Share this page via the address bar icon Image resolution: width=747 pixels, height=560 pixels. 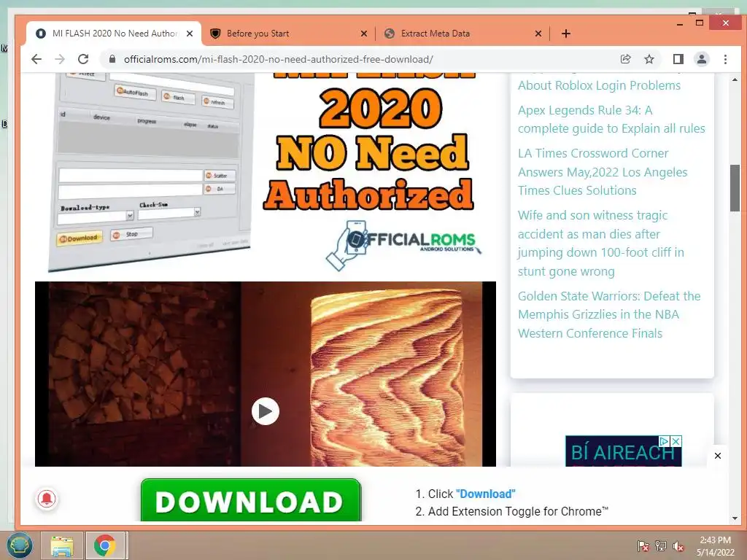tap(625, 59)
